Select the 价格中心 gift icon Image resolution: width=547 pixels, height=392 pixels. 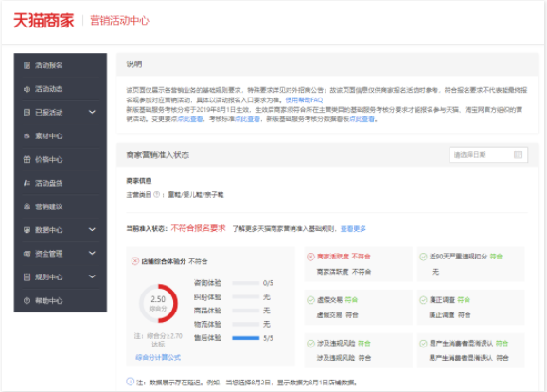pos(26,159)
